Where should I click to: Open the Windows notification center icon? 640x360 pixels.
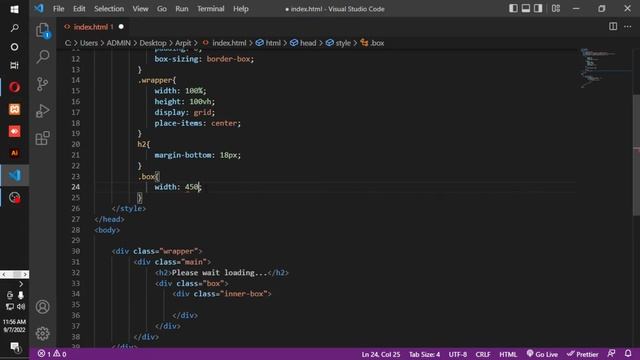pos(14,347)
